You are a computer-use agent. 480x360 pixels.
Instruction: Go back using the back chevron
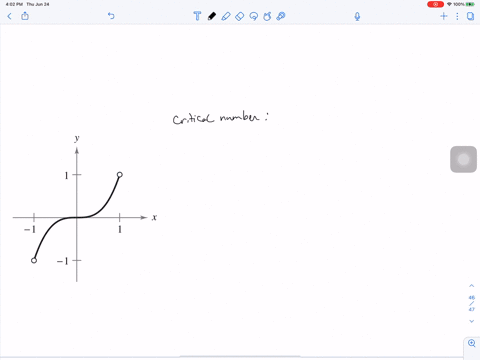click(x=9, y=16)
